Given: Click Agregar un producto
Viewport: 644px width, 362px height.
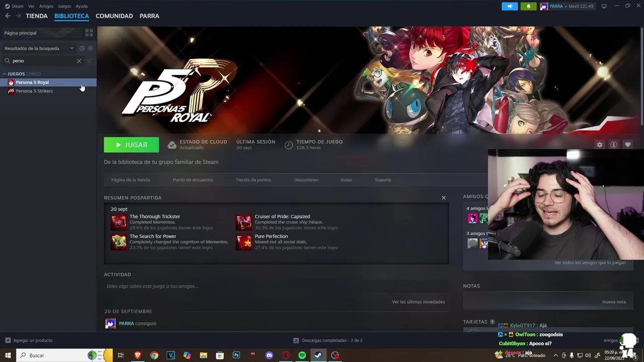Looking at the screenshot, I should tap(29, 340).
